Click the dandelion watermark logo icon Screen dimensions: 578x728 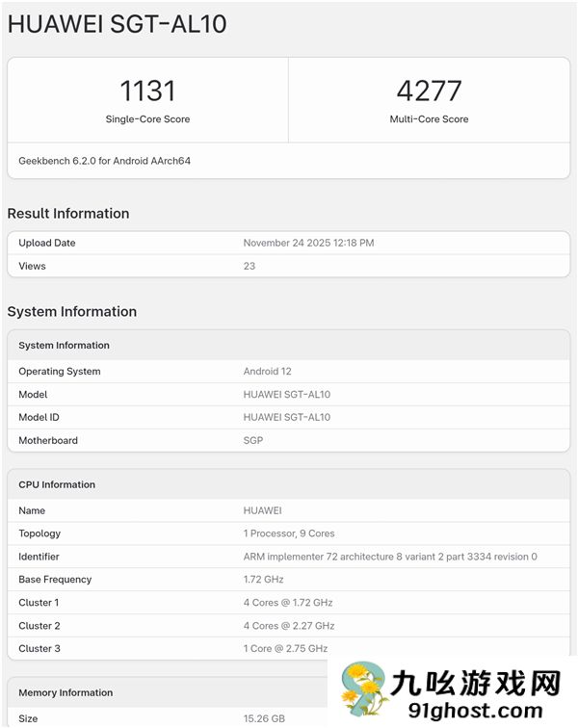click(x=361, y=691)
